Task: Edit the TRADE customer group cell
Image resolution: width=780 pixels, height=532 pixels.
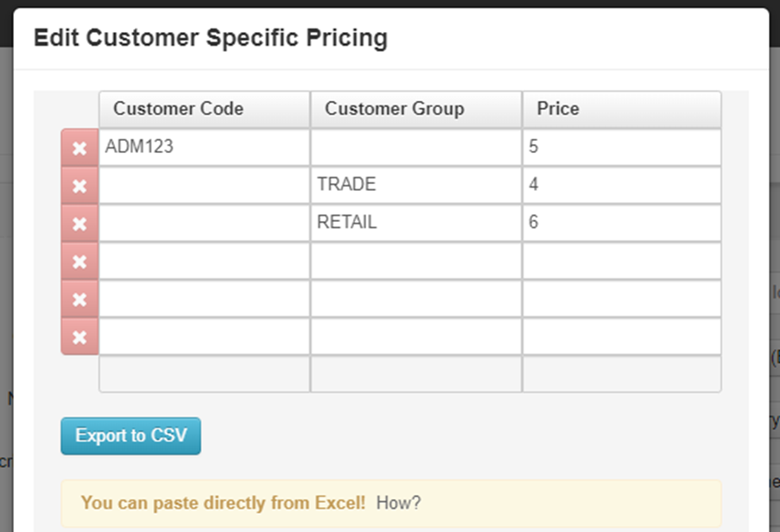Action: pyautogui.click(x=415, y=185)
